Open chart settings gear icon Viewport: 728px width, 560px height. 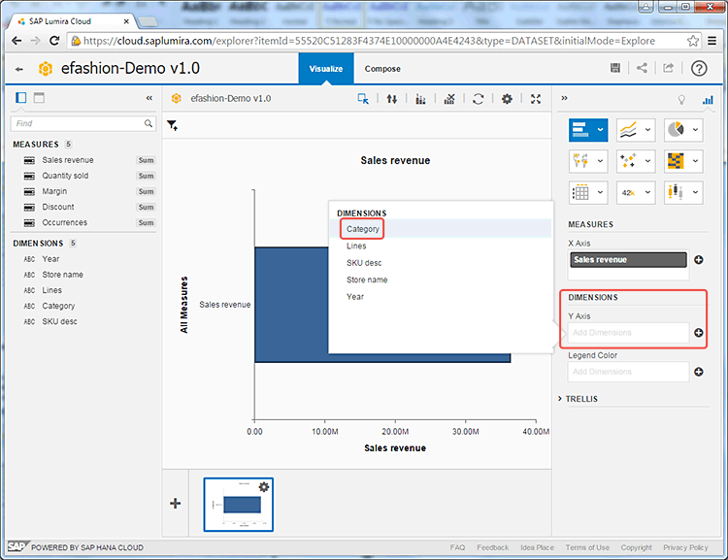507,99
